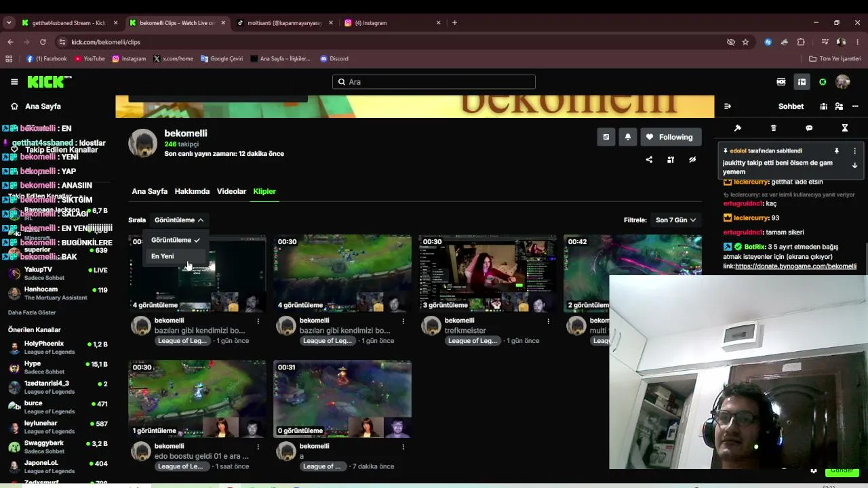The width and height of the screenshot is (868, 488).
Task: Switch to the Instagram browser tab
Action: pos(392,22)
